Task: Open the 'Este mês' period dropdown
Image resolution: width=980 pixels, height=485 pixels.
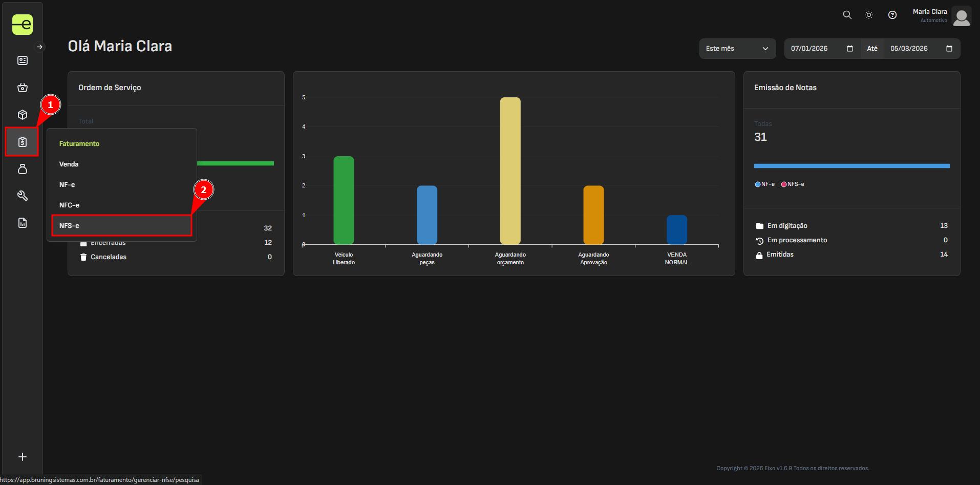Action: (x=737, y=49)
